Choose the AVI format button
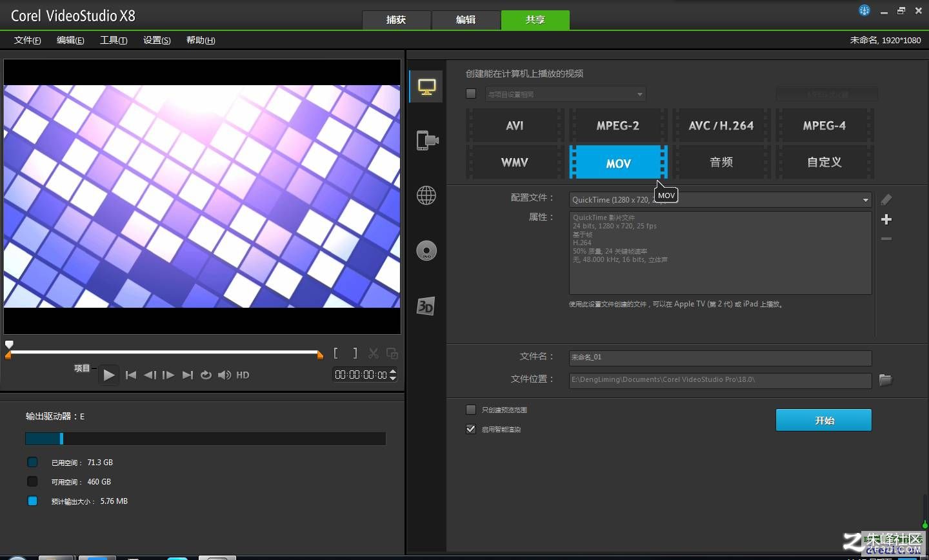The height and width of the screenshot is (560, 929). click(x=515, y=126)
